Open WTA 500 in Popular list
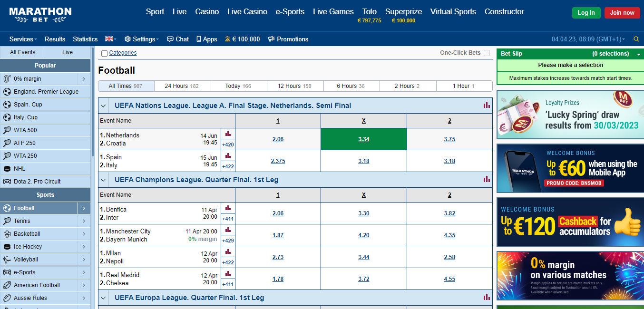This screenshot has height=309, width=644. (x=45, y=130)
